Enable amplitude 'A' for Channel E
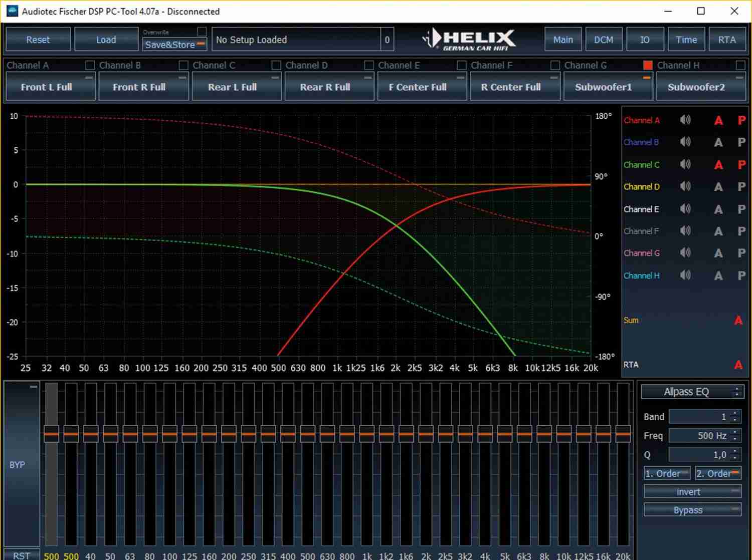 point(718,209)
